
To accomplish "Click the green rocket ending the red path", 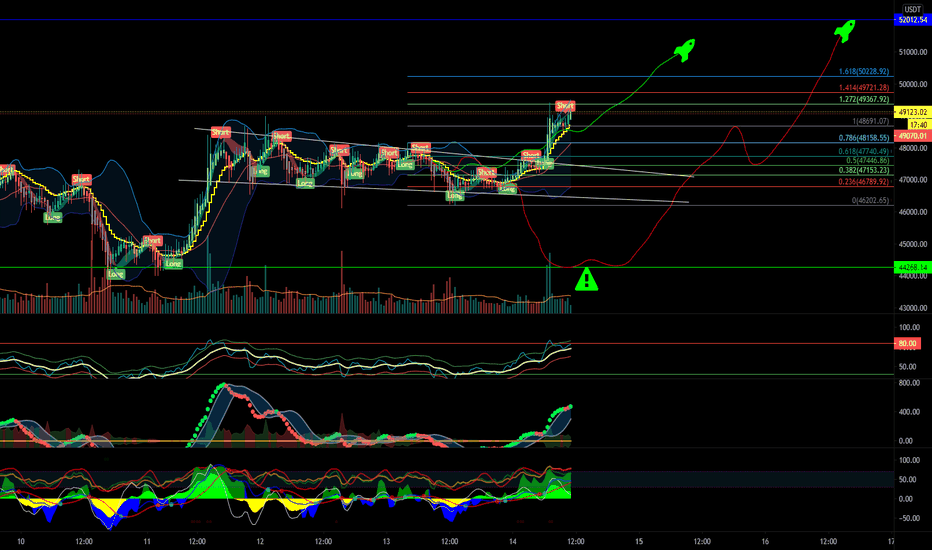I will (x=845, y=31).
